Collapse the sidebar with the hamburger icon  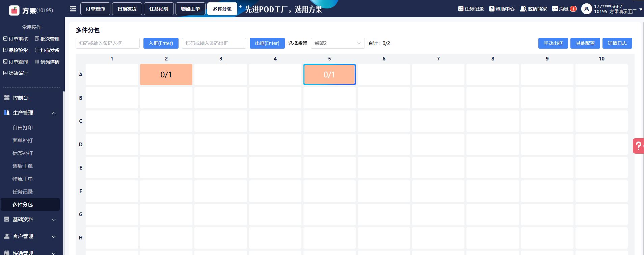point(73,9)
